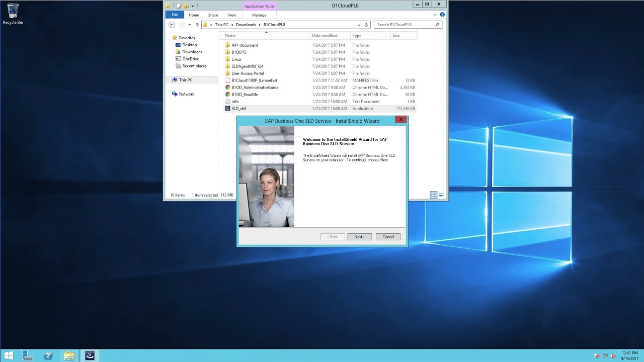
Task: Select OneDrive in the navigation pane
Action: [190, 59]
